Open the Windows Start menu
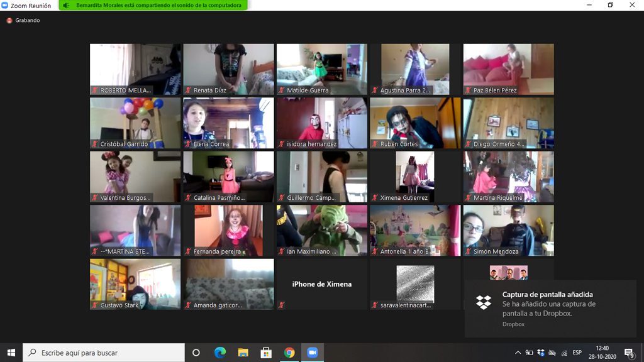 (11, 353)
